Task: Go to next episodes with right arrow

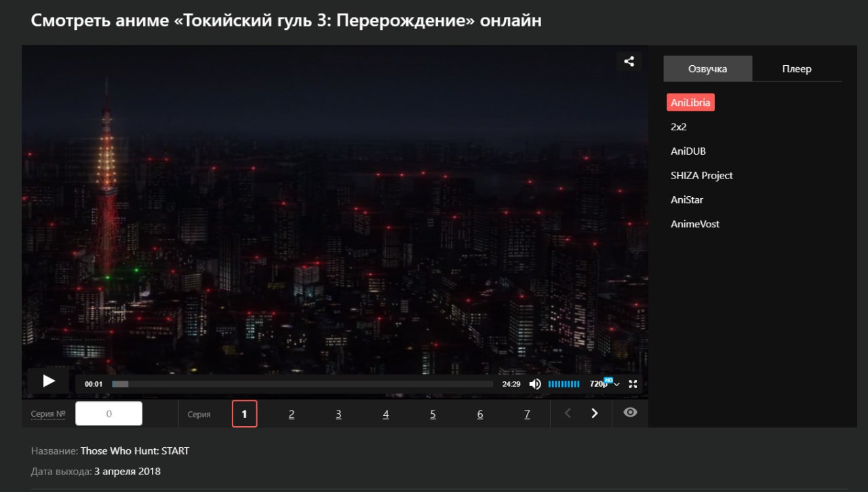Action: (x=595, y=413)
